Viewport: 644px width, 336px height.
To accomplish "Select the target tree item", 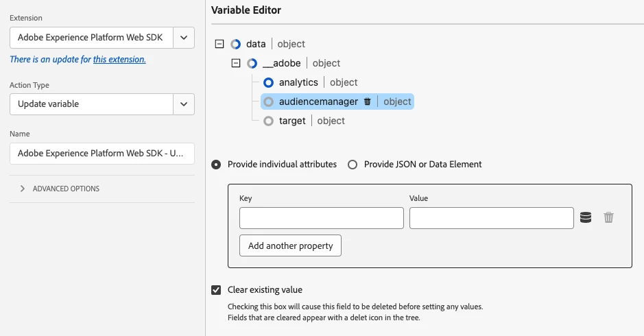I will (292, 121).
